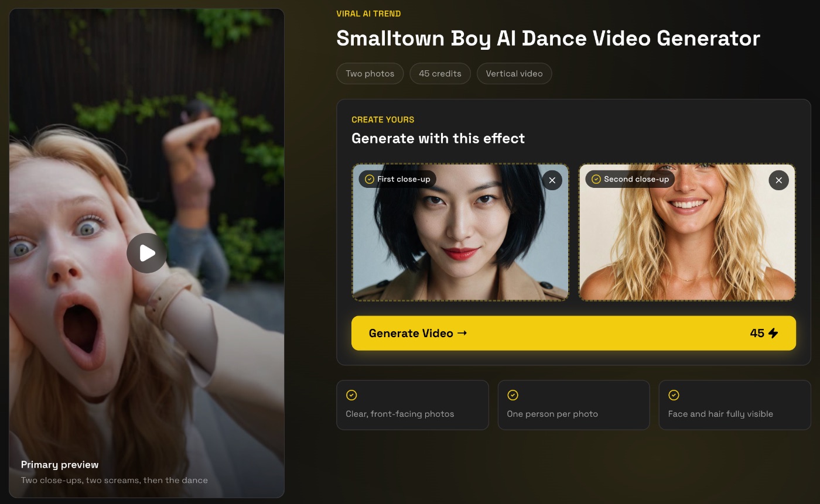Play the primary preview video
Screen dimensions: 820x504
(146, 253)
